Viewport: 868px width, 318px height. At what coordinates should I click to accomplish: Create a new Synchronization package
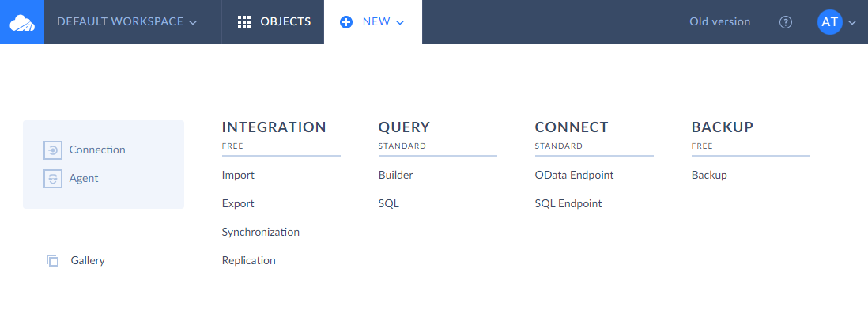pyautogui.click(x=260, y=232)
